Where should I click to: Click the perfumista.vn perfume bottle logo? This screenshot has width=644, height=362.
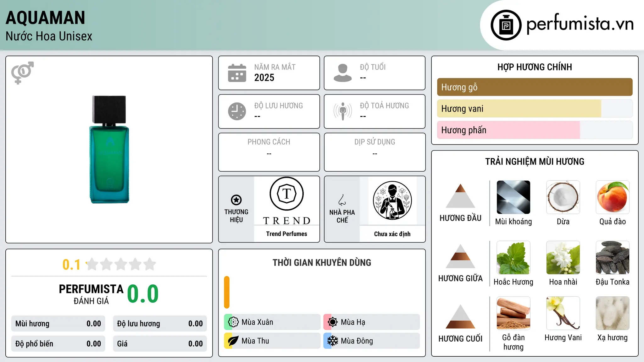click(x=506, y=25)
